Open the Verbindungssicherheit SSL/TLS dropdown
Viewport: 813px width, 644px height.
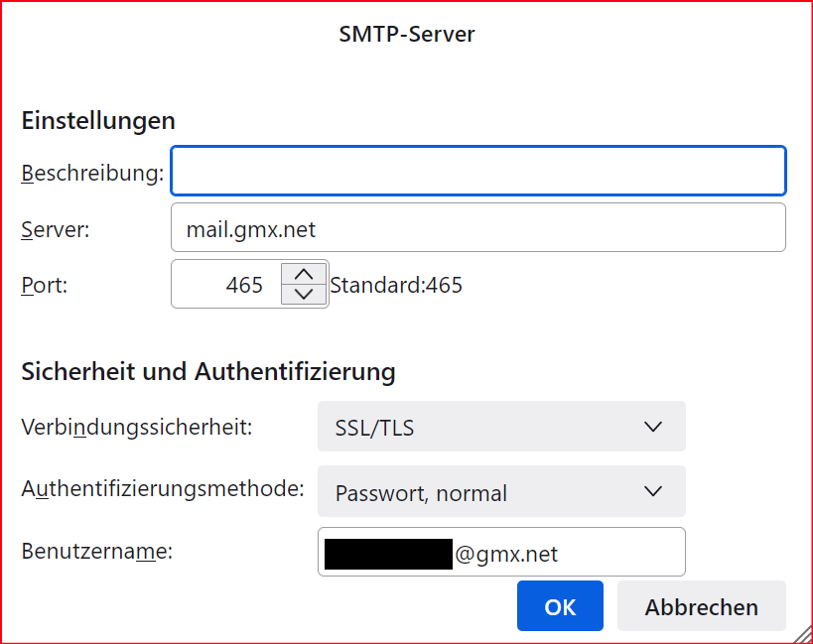click(x=501, y=427)
